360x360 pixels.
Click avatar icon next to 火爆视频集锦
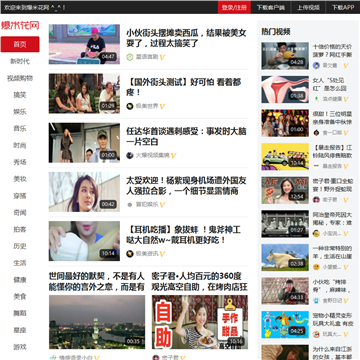130,155
